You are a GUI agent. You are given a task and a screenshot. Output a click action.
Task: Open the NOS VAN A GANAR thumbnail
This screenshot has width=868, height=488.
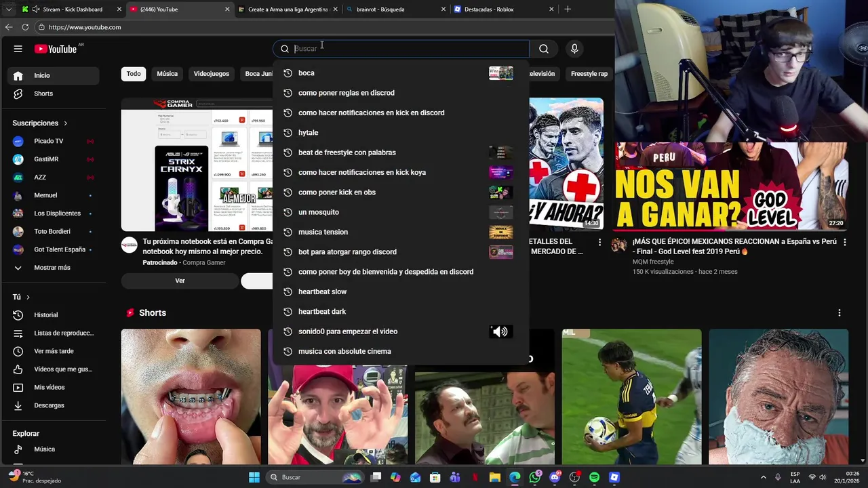(731, 186)
